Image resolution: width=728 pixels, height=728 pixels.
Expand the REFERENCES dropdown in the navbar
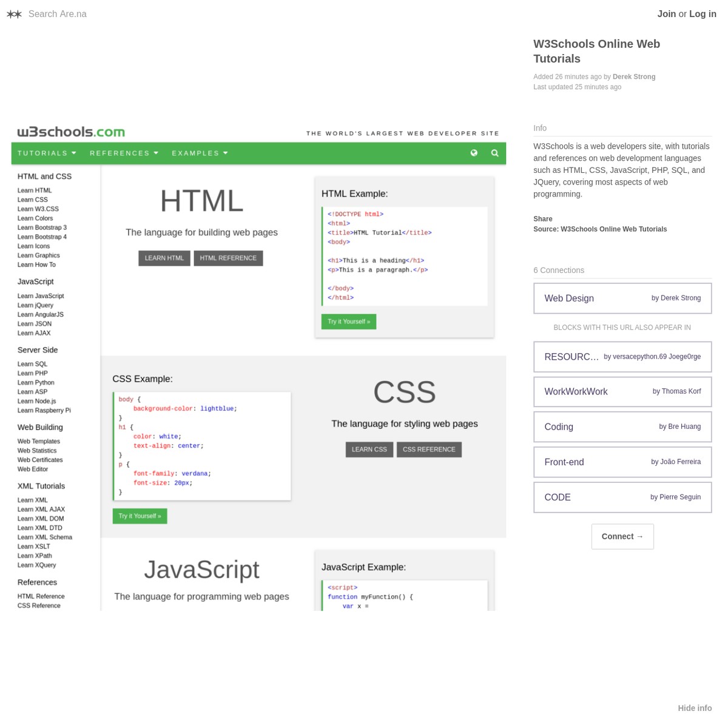pos(124,153)
